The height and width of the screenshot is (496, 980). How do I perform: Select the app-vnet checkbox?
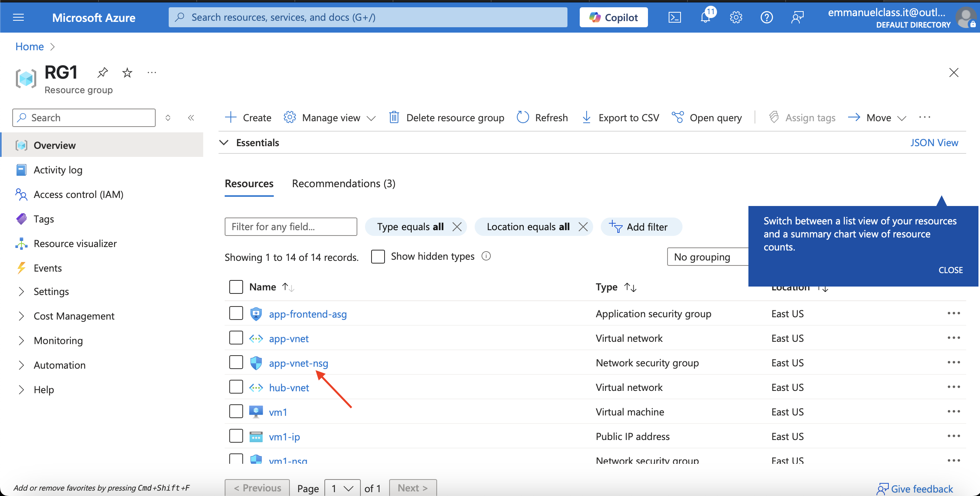(x=236, y=338)
